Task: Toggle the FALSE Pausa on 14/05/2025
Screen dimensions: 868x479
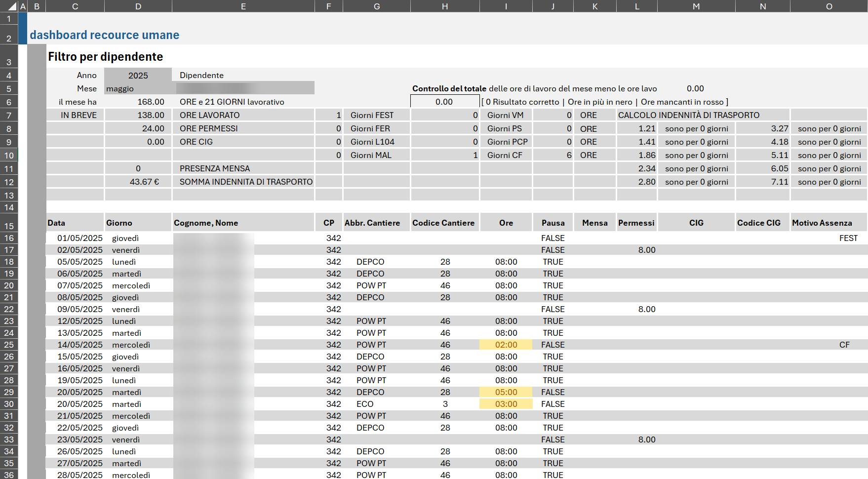Action: click(x=552, y=345)
